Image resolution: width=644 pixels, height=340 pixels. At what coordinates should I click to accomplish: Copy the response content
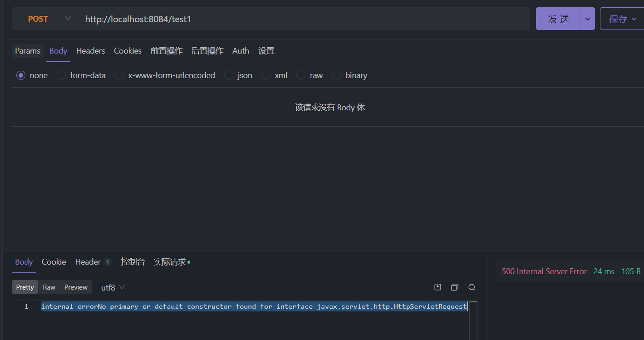(x=454, y=287)
